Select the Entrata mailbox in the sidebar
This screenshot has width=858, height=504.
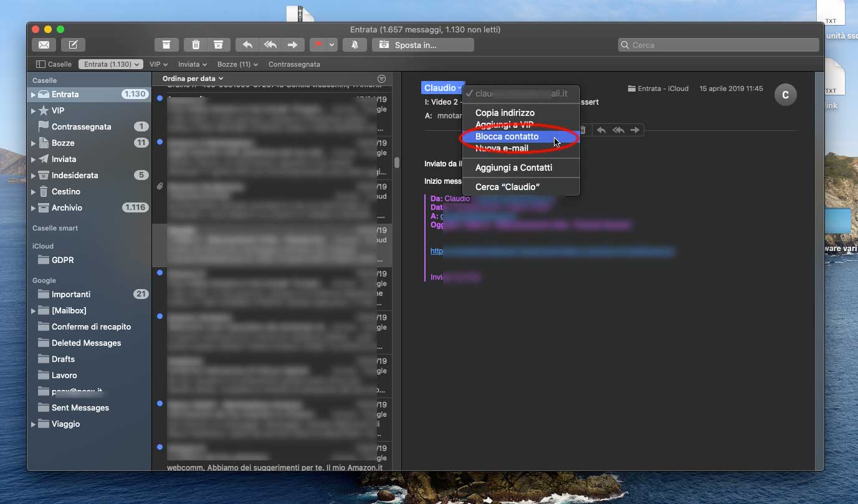tap(89, 94)
